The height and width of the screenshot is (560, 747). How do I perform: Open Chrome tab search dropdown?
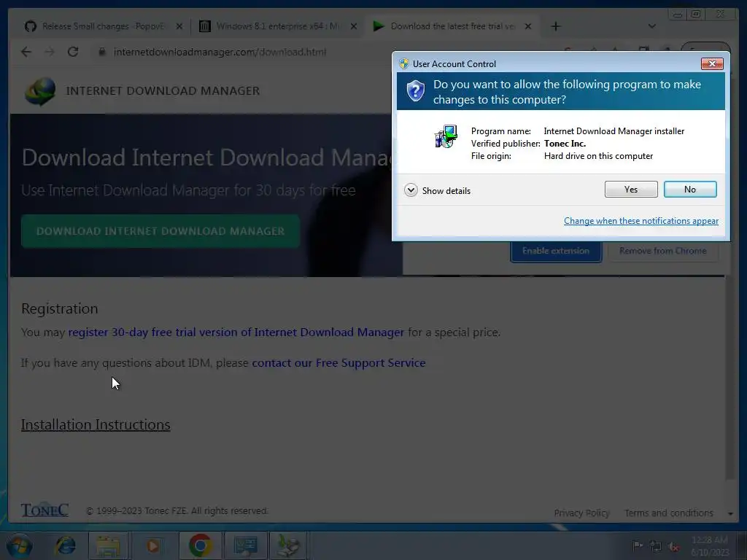click(651, 26)
